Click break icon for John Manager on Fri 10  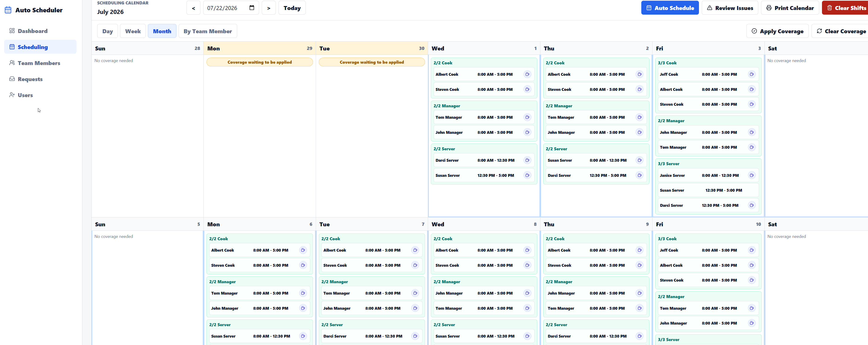[x=752, y=323]
